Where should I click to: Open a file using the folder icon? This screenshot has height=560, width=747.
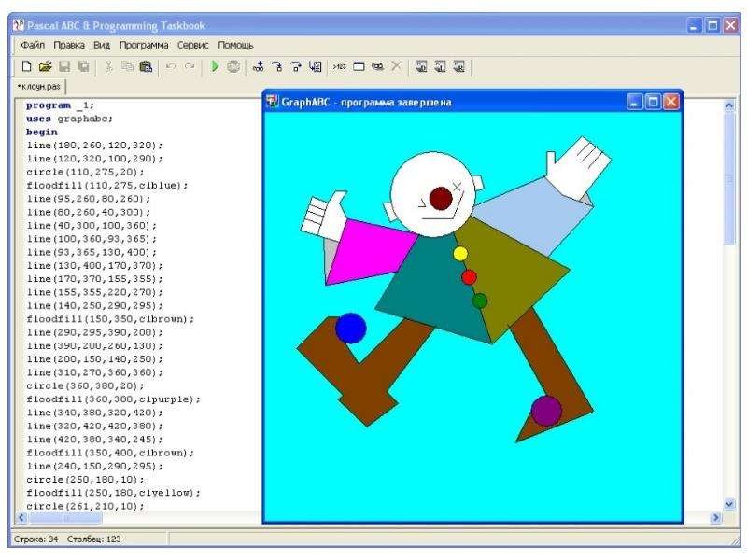click(x=45, y=66)
